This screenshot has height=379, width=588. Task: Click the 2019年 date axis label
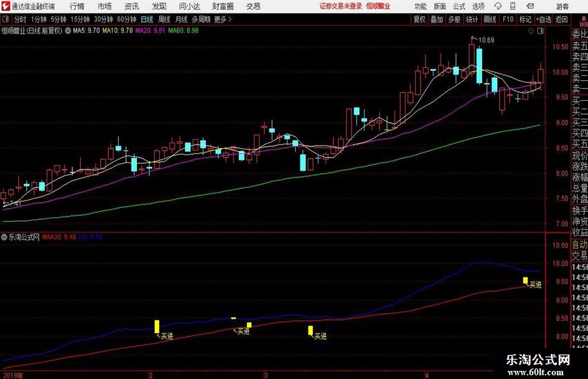coord(12,375)
